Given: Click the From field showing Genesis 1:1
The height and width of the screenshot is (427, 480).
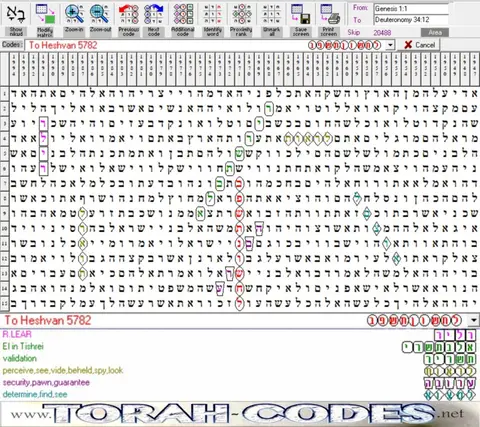Looking at the screenshot, I should coord(411,9).
